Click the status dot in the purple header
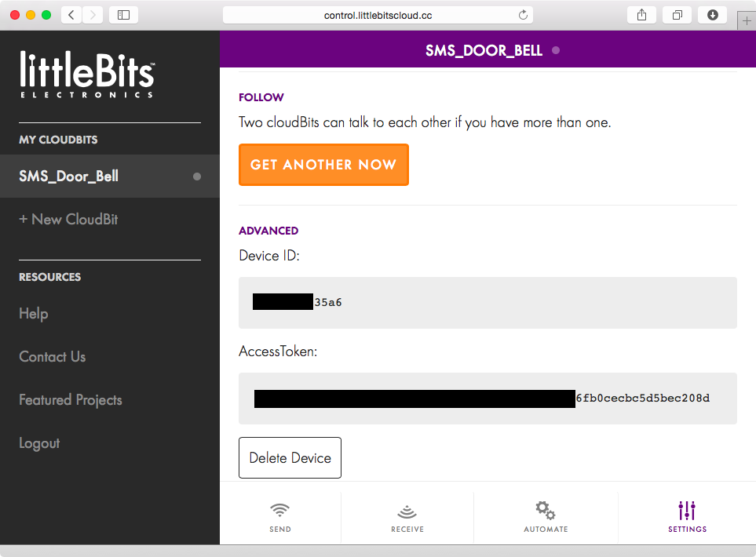The height and width of the screenshot is (557, 756). tap(556, 50)
